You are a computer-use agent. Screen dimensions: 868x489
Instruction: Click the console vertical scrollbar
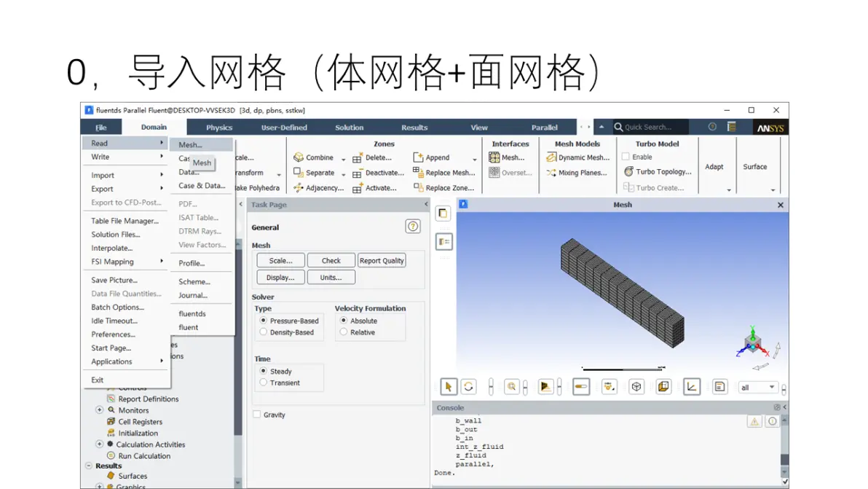pos(784,448)
